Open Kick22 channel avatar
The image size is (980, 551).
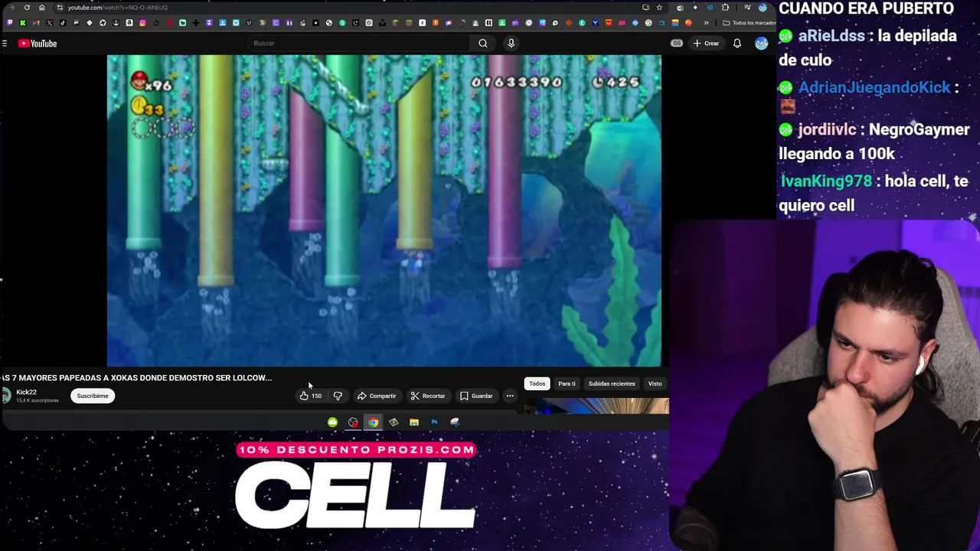(x=6, y=396)
